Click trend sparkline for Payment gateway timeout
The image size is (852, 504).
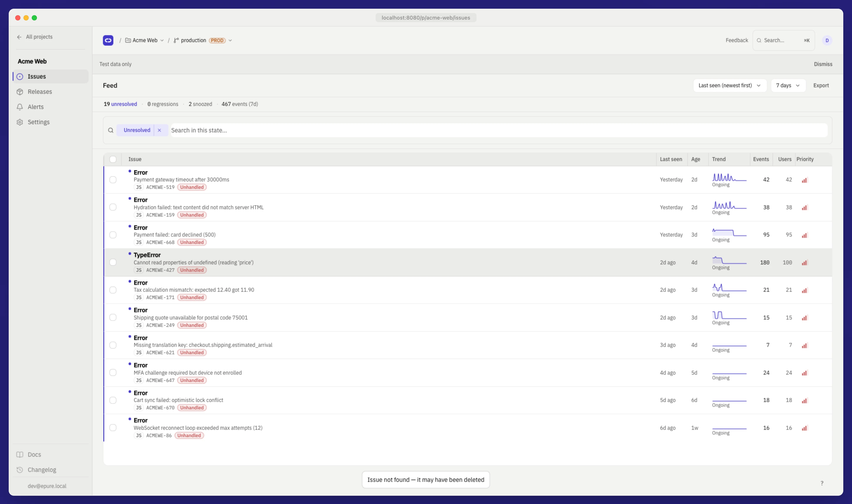(x=729, y=177)
